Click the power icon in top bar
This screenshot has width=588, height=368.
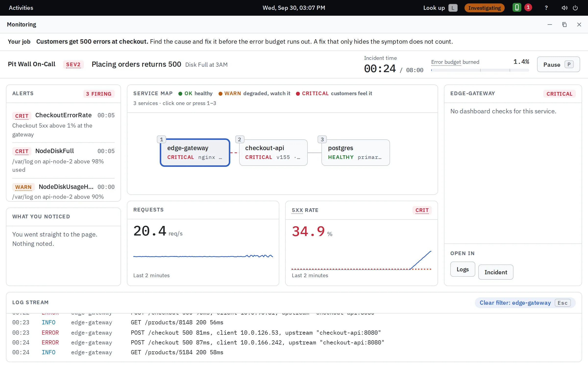click(575, 8)
